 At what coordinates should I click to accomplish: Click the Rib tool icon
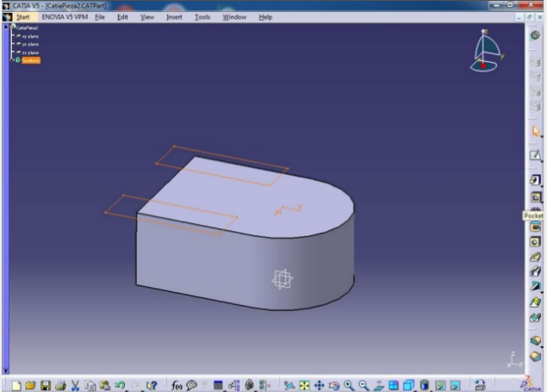coord(535,257)
